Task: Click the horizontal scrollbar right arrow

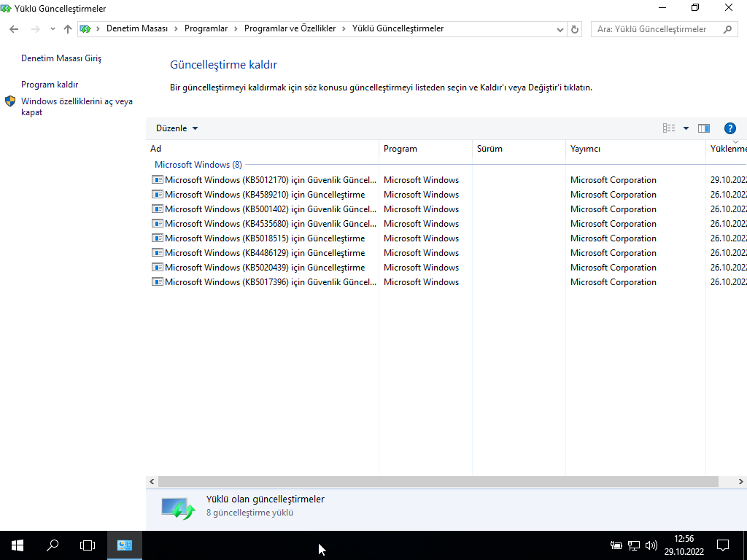Action: [x=741, y=482]
